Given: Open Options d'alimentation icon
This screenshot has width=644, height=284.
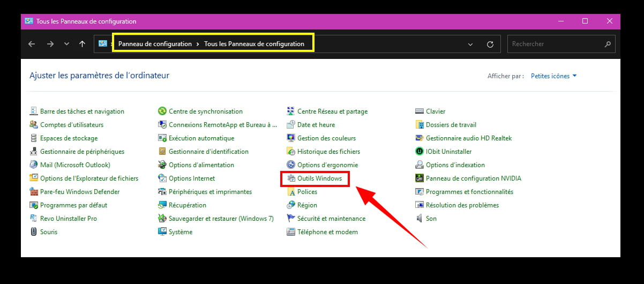Looking at the screenshot, I should click(162, 165).
